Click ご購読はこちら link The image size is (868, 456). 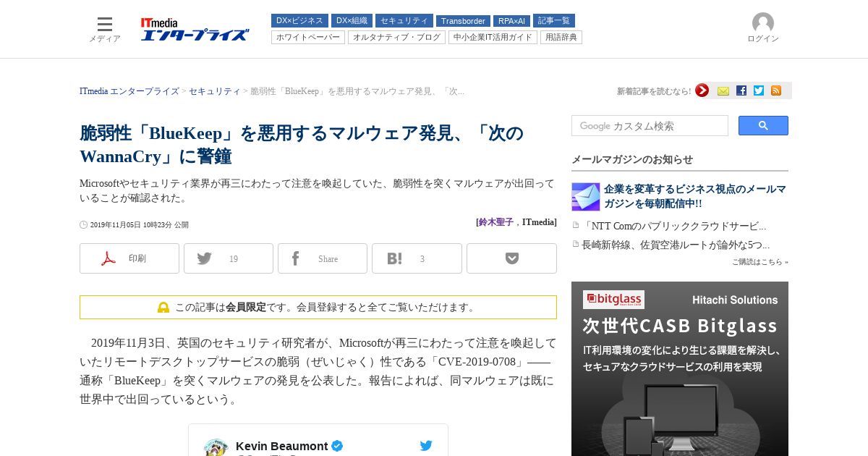760,262
